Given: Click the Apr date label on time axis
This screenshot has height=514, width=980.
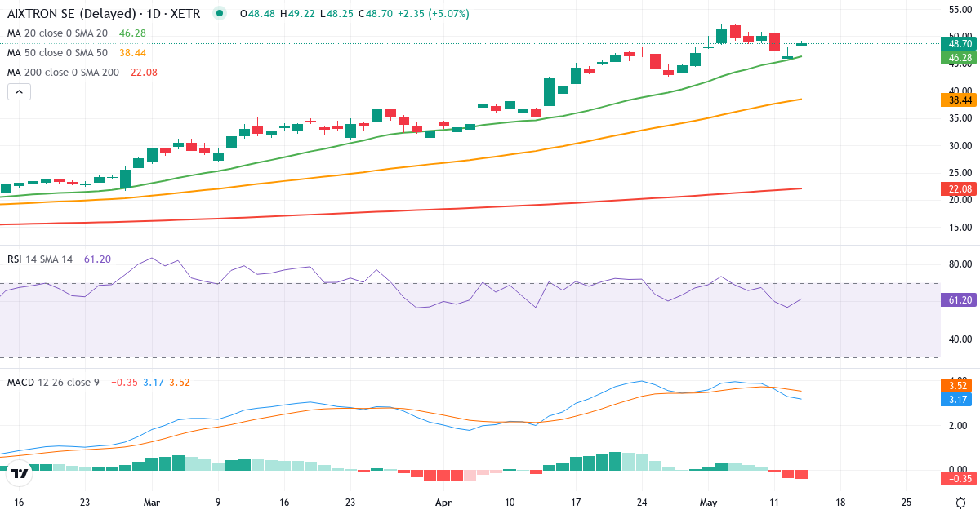Looking at the screenshot, I should 444,503.
